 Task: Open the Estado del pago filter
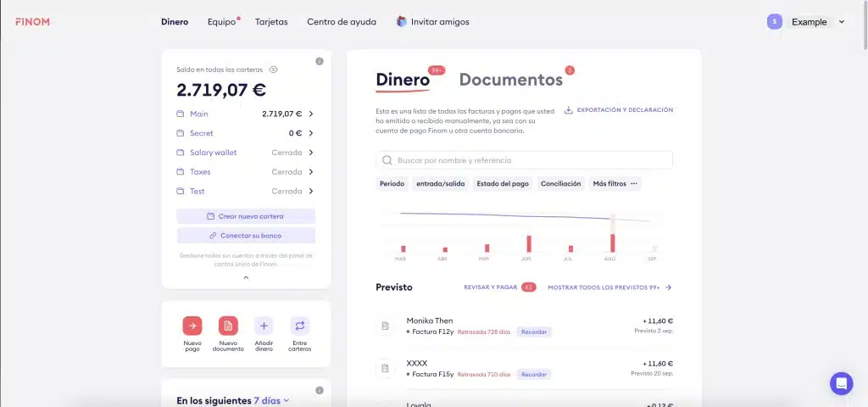tap(503, 184)
